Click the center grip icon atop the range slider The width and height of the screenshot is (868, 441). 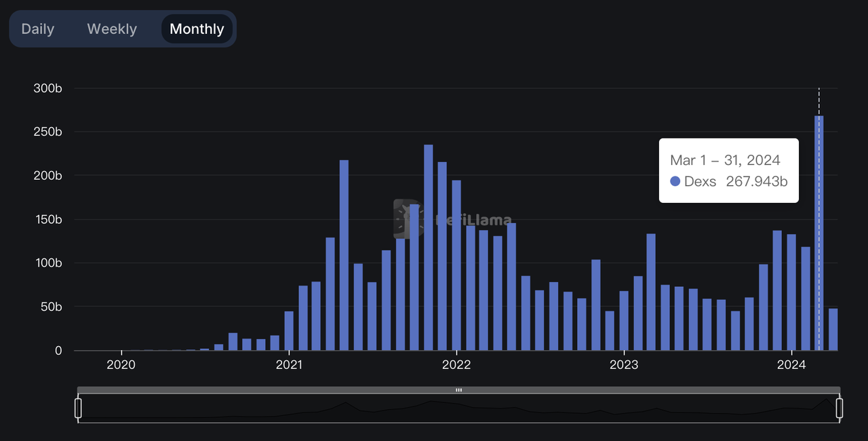tap(458, 390)
